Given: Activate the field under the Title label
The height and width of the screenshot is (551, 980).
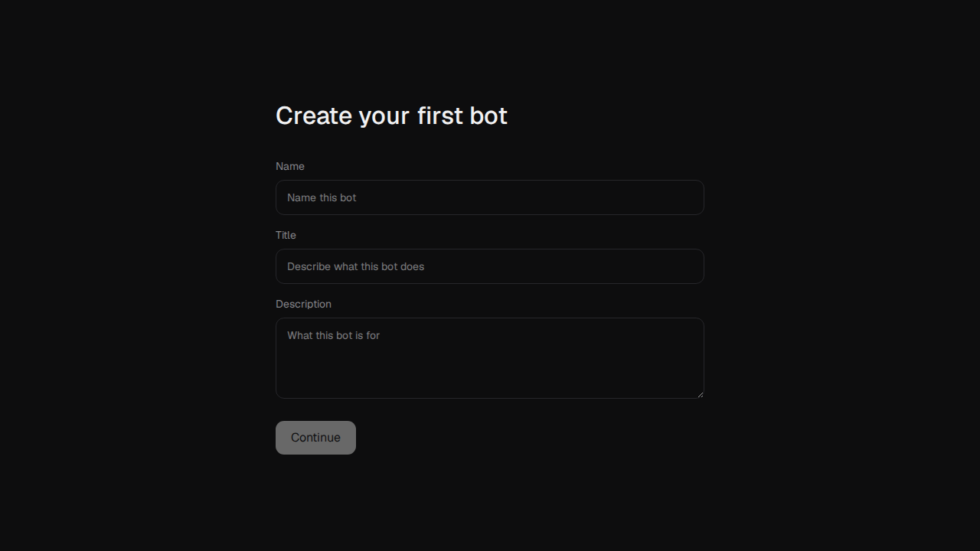Looking at the screenshot, I should [490, 266].
